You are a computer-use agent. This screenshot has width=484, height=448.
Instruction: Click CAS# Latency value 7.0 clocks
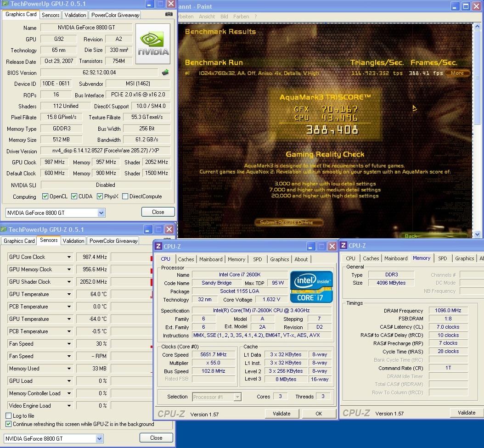[448, 327]
